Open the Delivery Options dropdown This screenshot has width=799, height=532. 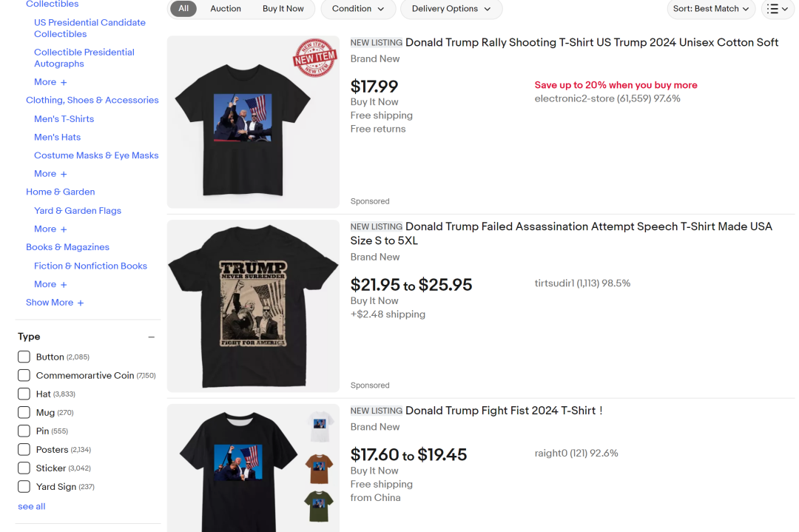451,9
